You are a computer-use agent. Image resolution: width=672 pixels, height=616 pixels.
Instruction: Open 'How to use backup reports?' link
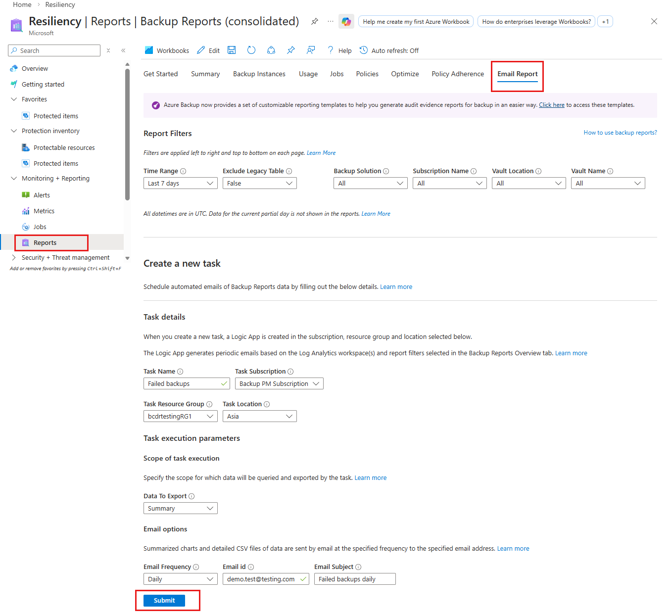tap(621, 133)
